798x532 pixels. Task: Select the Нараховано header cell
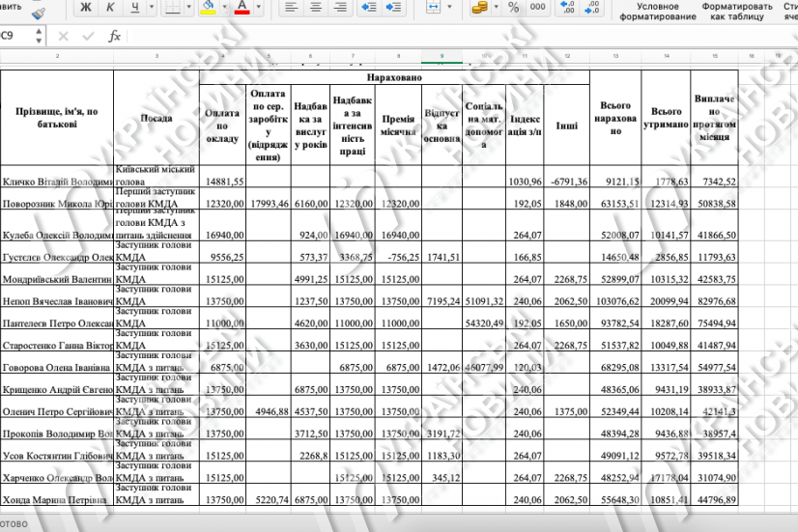[x=394, y=78]
